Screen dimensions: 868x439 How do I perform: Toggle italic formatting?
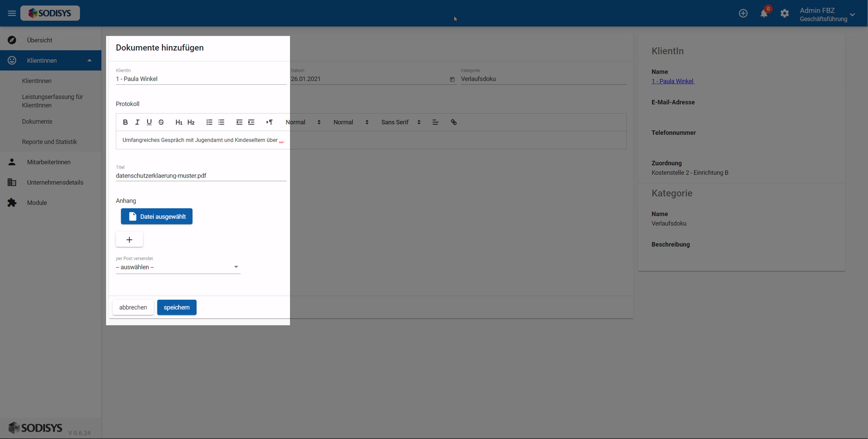point(137,122)
